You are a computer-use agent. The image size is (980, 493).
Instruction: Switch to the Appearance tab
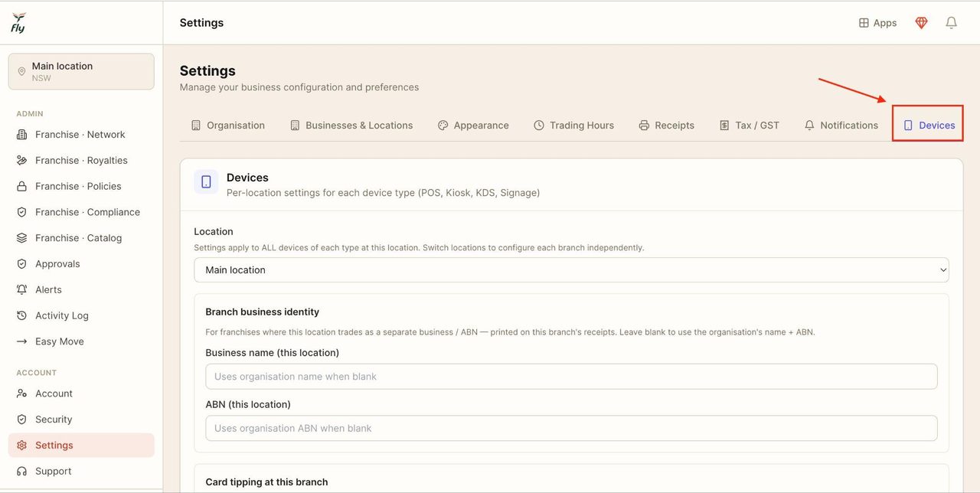coord(473,126)
